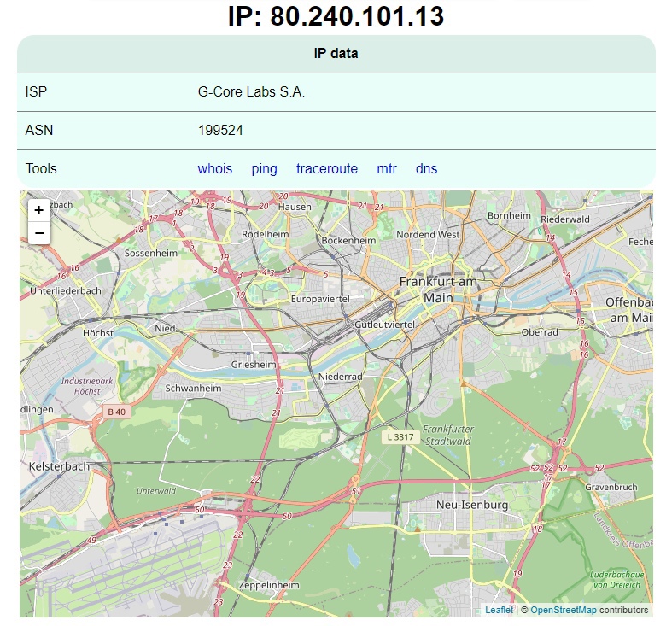Click the IP data table header
672x626 pixels.
point(336,54)
